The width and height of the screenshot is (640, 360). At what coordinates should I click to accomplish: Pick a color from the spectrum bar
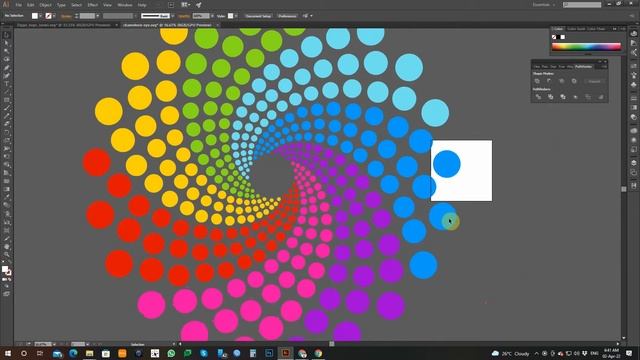[586, 47]
